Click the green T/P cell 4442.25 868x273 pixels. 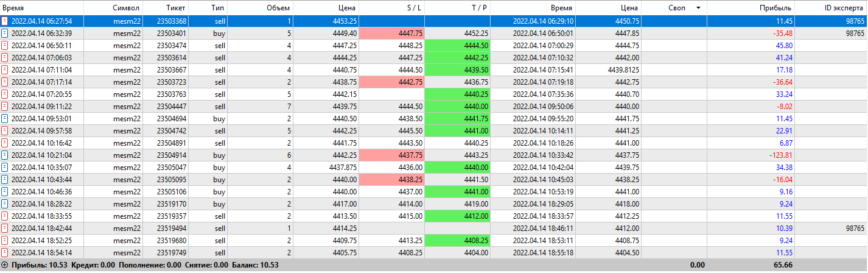coord(457,57)
